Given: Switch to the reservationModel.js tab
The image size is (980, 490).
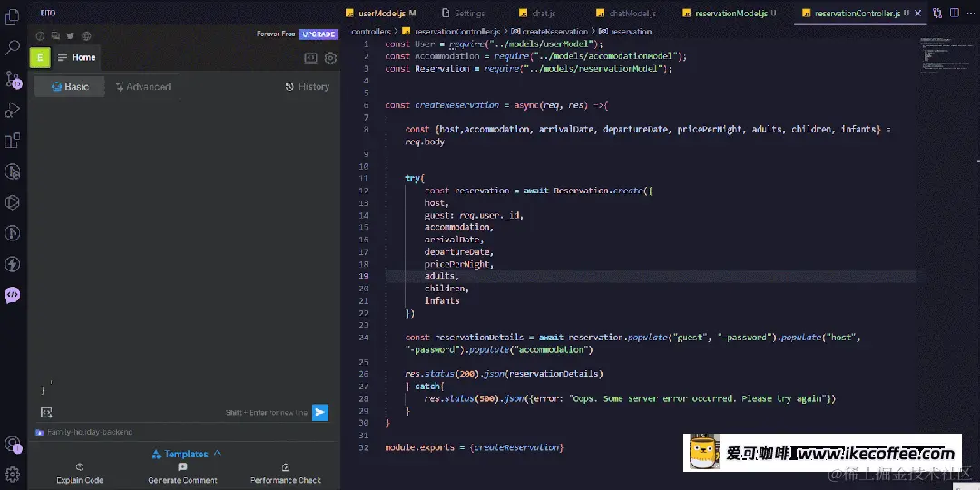Looking at the screenshot, I should point(730,13).
